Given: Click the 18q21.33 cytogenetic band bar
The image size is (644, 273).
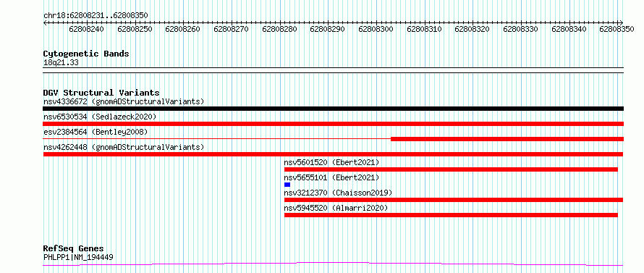Looking at the screenshot, I should (x=334, y=70).
